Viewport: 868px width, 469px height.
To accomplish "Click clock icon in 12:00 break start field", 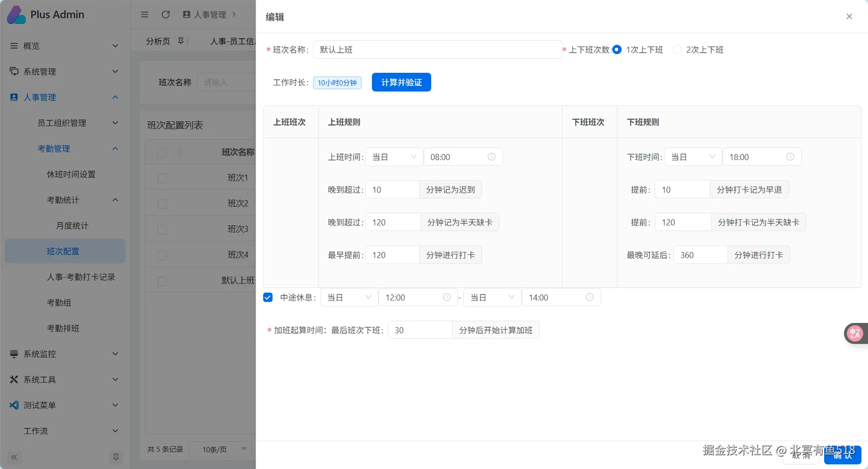I will 447,297.
